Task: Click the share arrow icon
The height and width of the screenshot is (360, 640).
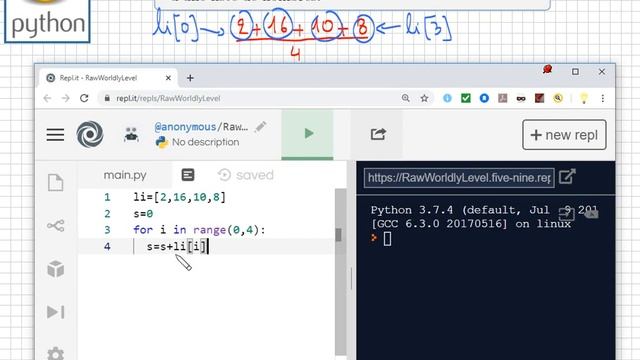Action: click(x=378, y=134)
